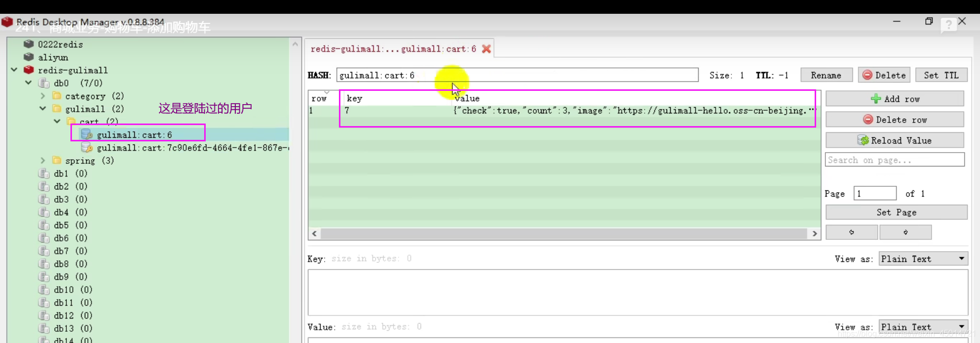Click the db7 database icon
This screenshot has width=980, height=343.
44,251
